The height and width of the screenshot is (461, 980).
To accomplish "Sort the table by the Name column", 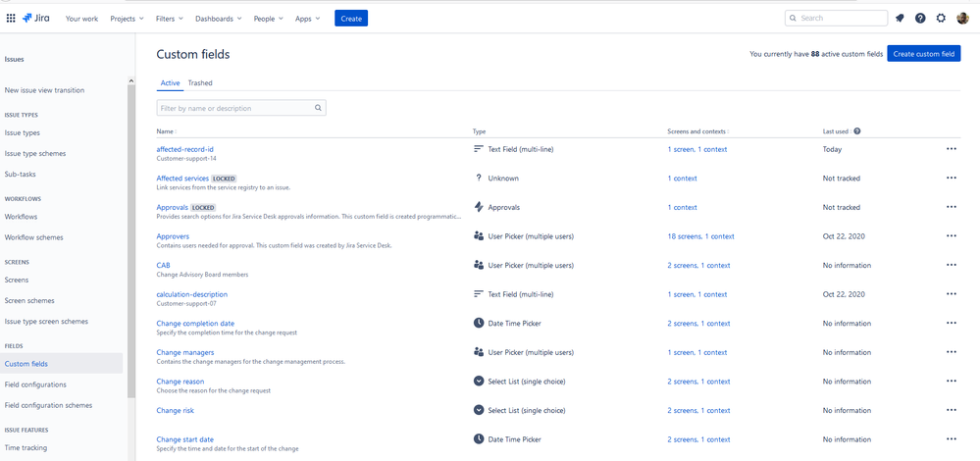I will pos(166,131).
